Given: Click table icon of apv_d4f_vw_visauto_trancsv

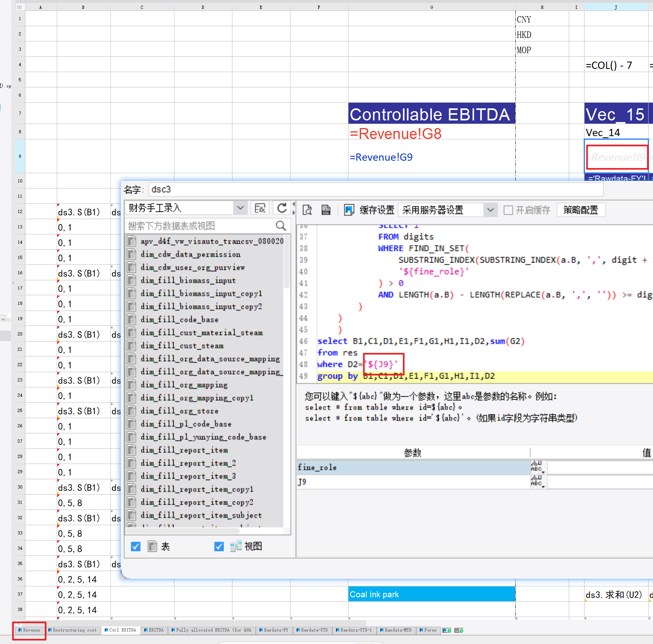Looking at the screenshot, I should tap(131, 241).
